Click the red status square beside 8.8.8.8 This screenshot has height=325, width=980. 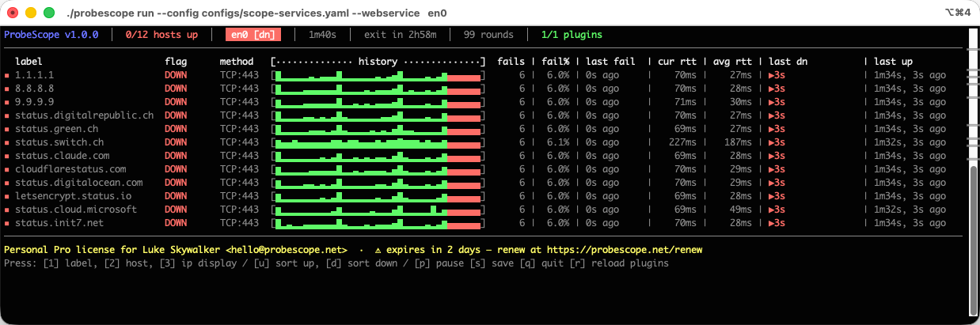(6, 89)
